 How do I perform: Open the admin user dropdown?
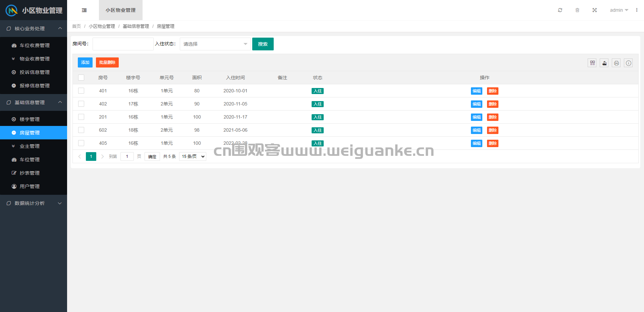[x=619, y=10]
